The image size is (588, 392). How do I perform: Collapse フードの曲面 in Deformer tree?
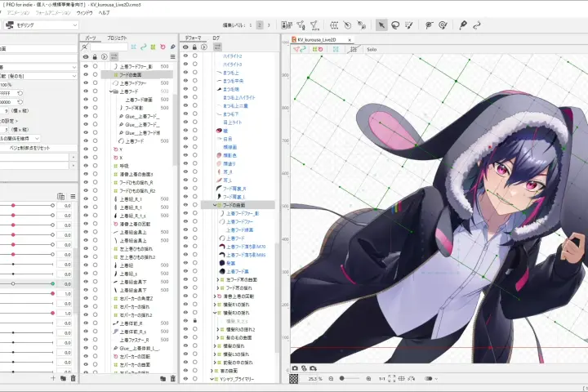[215, 205]
